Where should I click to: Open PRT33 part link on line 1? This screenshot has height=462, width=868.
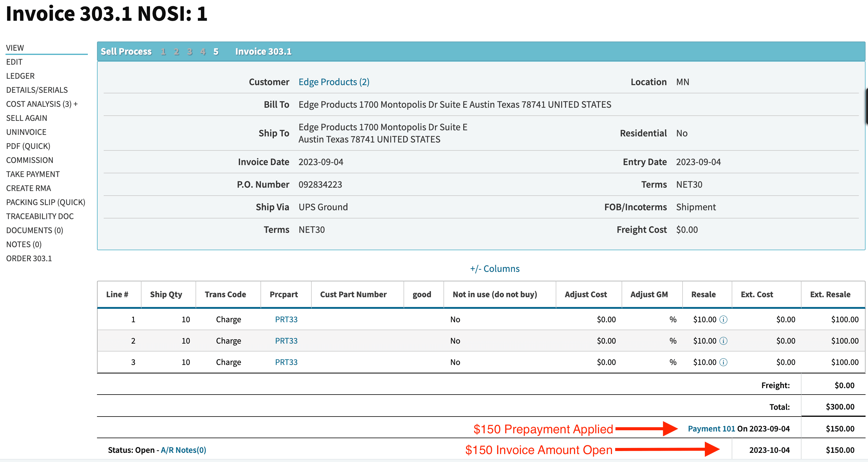pyautogui.click(x=286, y=319)
